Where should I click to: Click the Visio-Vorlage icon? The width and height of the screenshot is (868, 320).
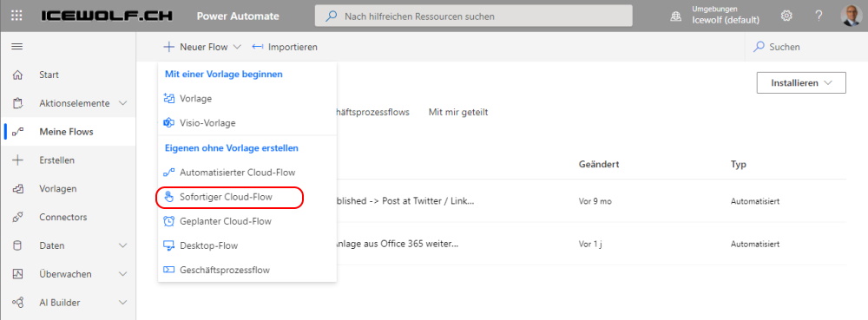pos(169,122)
